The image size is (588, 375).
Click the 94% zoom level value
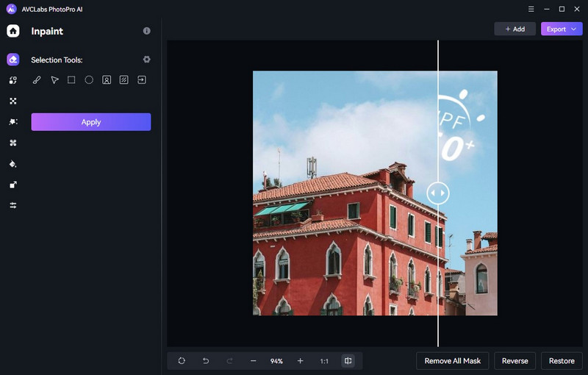tap(276, 361)
